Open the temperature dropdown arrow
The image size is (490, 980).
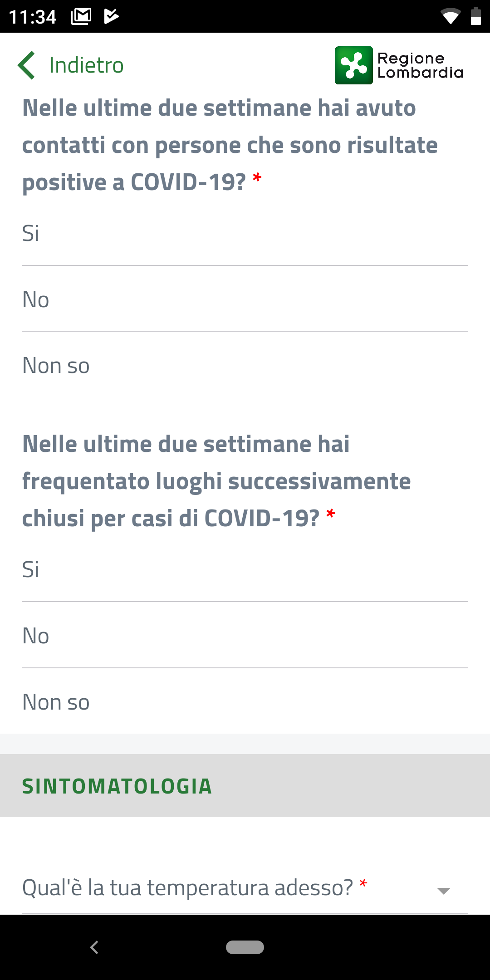tap(443, 891)
